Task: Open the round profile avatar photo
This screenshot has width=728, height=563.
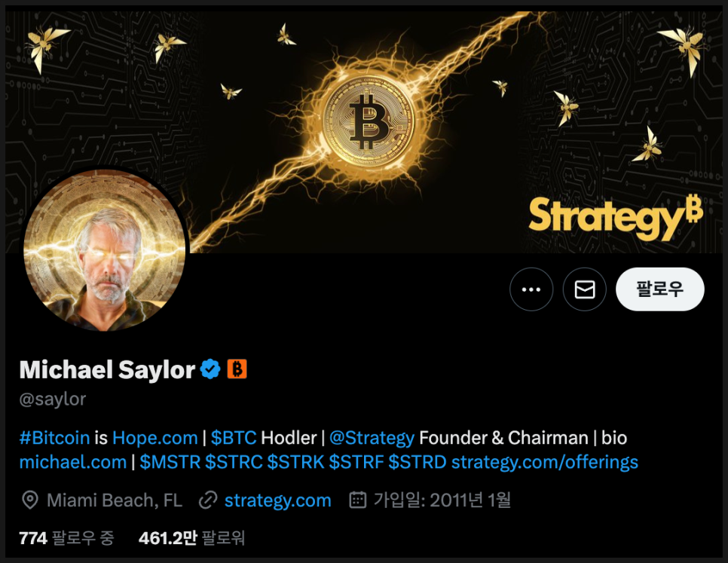Action: pos(105,250)
